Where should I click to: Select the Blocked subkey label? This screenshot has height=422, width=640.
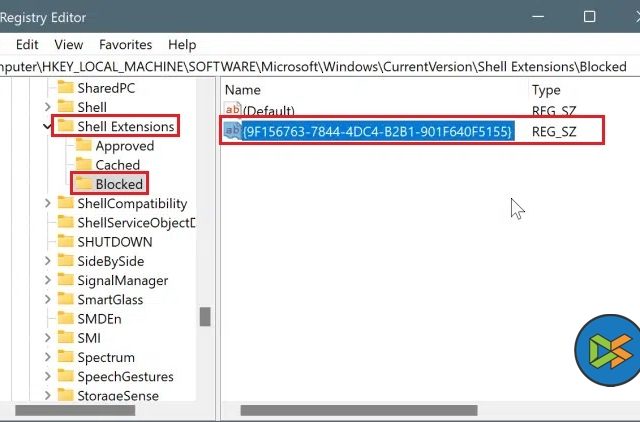[119, 184]
